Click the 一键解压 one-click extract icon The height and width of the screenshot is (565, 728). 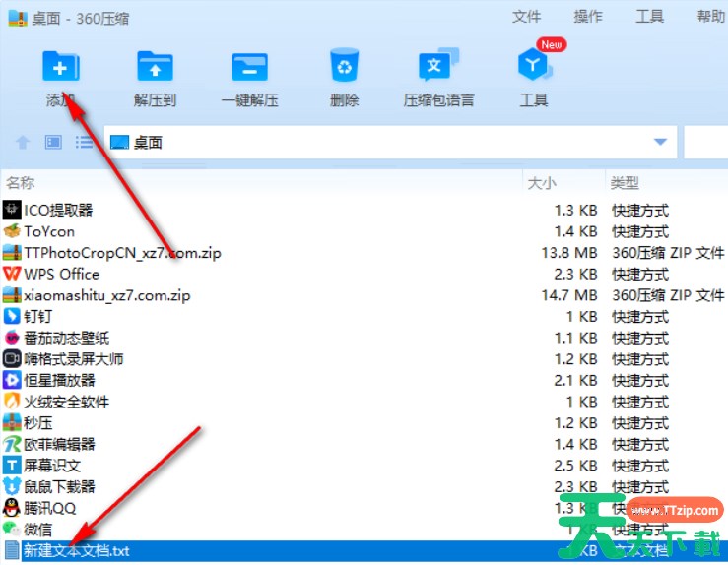250,67
